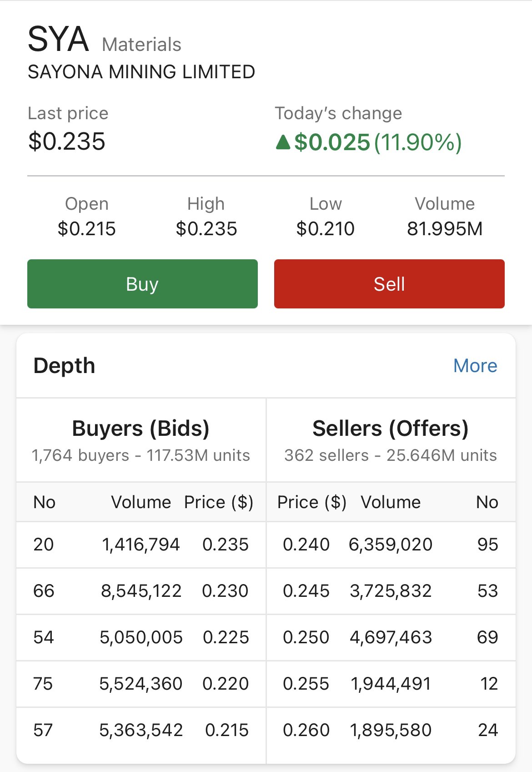Tap the Materials sector label
Screen dimensions: 532x772
coord(141,45)
